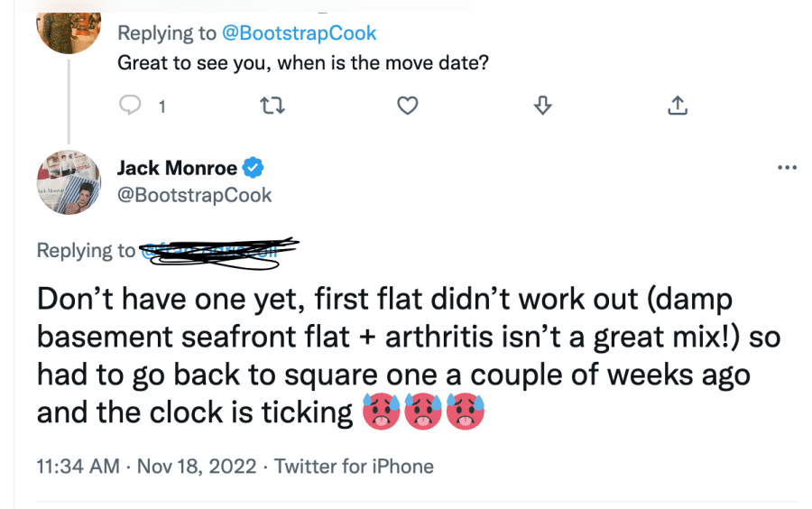Open the 11:34 AM Nov 18, 2022 timestamp
812x509 pixels.
[x=146, y=466]
